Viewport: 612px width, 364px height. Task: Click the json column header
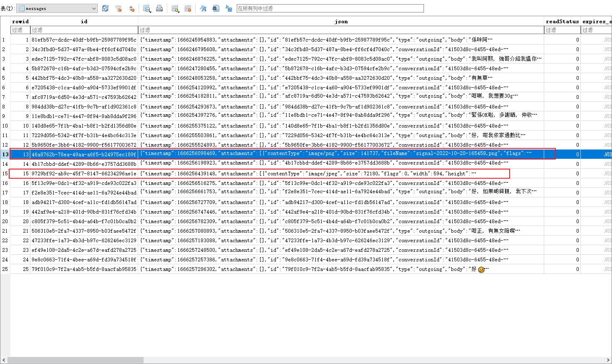coord(341,21)
